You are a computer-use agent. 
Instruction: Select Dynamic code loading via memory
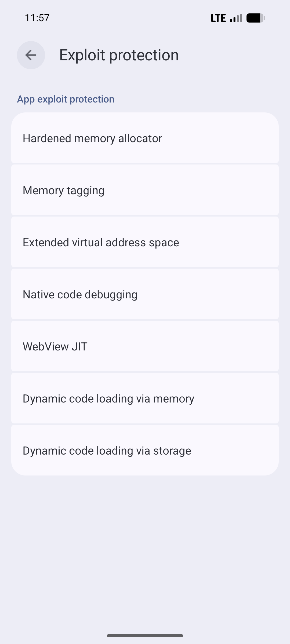pos(145,398)
